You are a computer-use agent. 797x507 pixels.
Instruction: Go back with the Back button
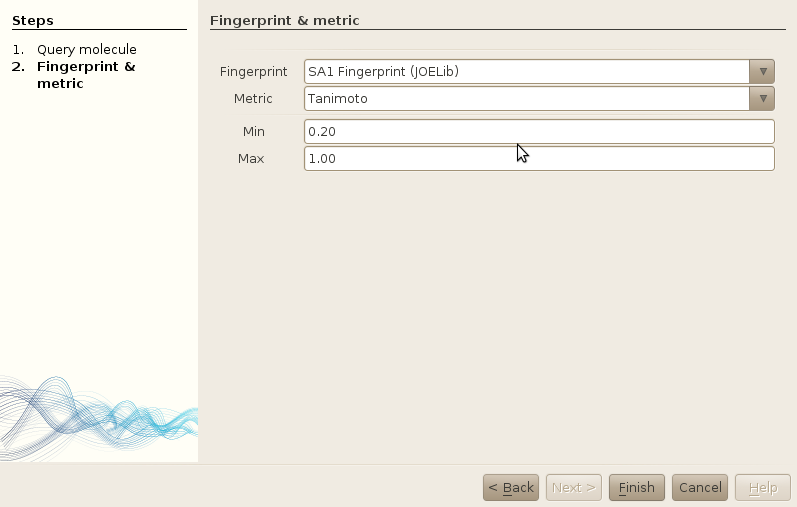[511, 488]
